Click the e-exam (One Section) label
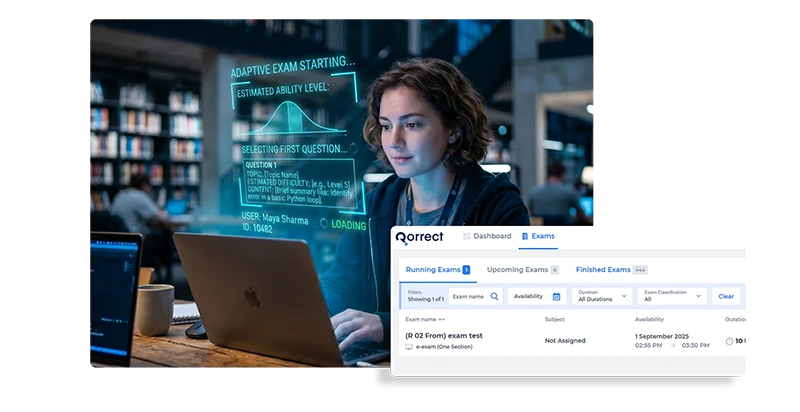Image resolution: width=800 pixels, height=412 pixels. (444, 347)
